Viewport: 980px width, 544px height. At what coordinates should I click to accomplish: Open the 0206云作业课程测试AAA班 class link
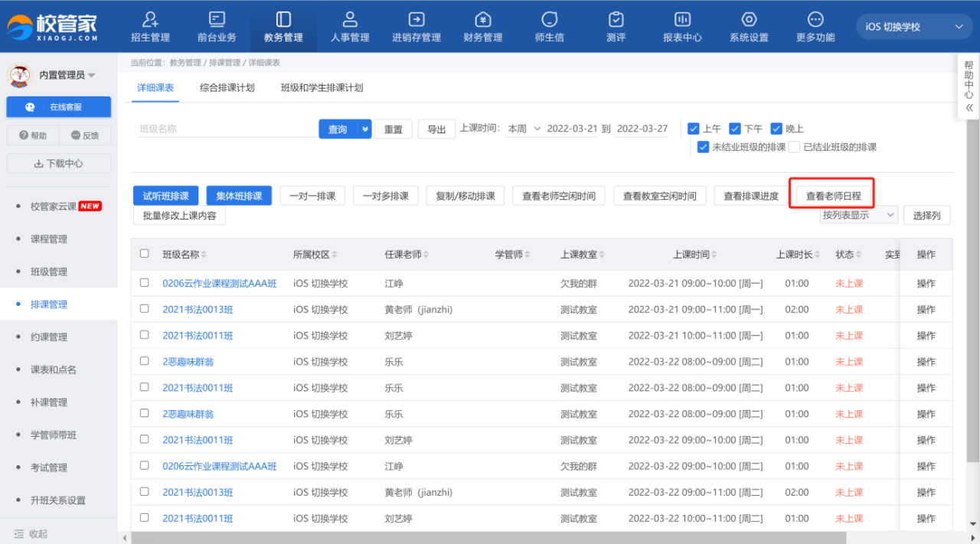[219, 283]
